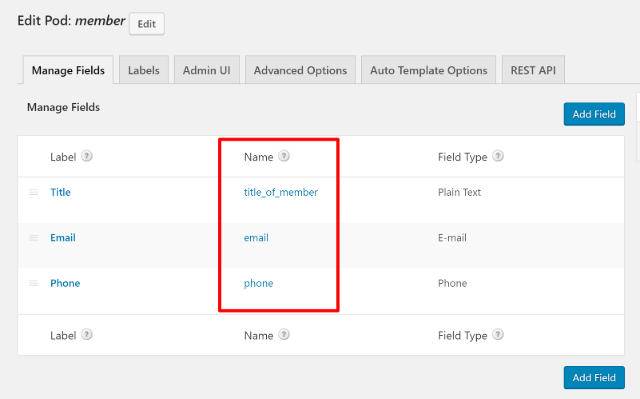Screen dimensions: 640x399
Task: Switch to the REST API tab
Action: click(533, 70)
